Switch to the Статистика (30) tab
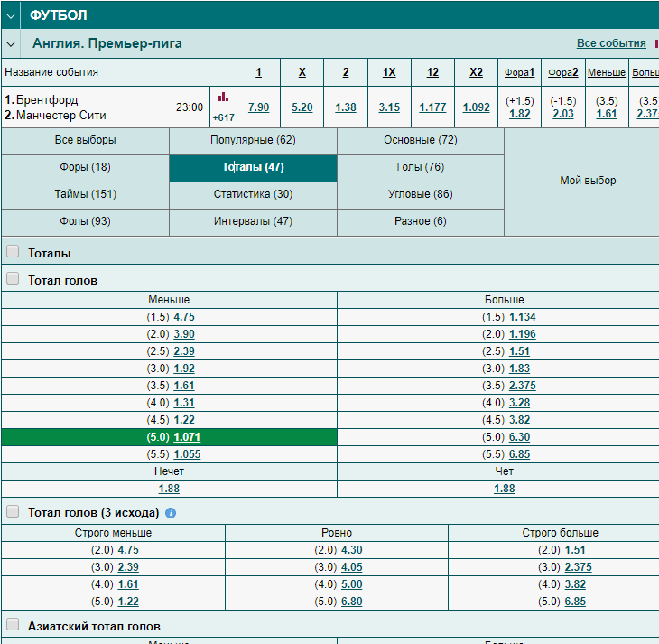This screenshot has width=659, height=644. 253,194
